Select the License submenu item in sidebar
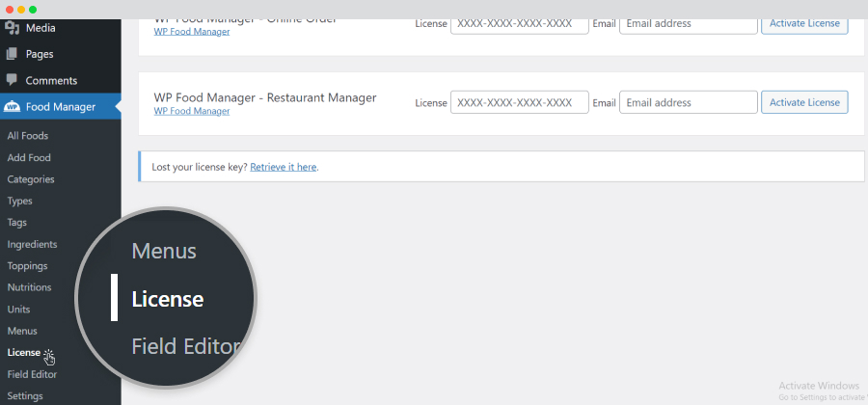Screen dimensions: 868x405 click(x=24, y=352)
